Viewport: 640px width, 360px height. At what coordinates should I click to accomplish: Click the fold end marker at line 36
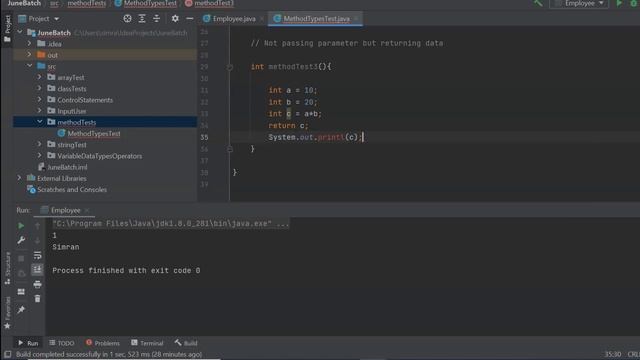[230, 149]
